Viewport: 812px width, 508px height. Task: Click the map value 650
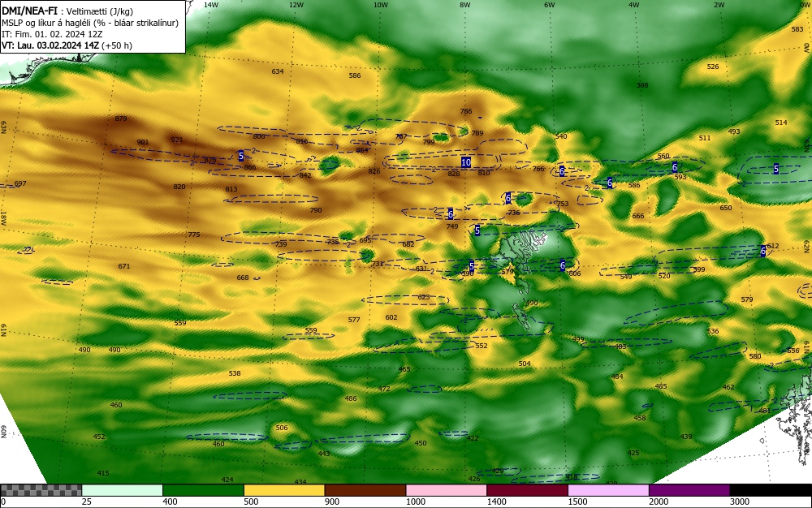point(726,208)
